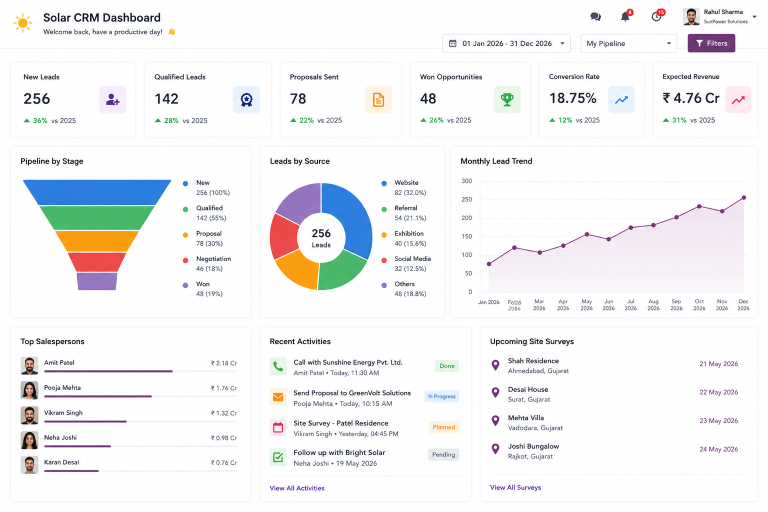The width and height of the screenshot is (768, 512).
Task: Toggle the New stage legend dot
Action: (185, 184)
